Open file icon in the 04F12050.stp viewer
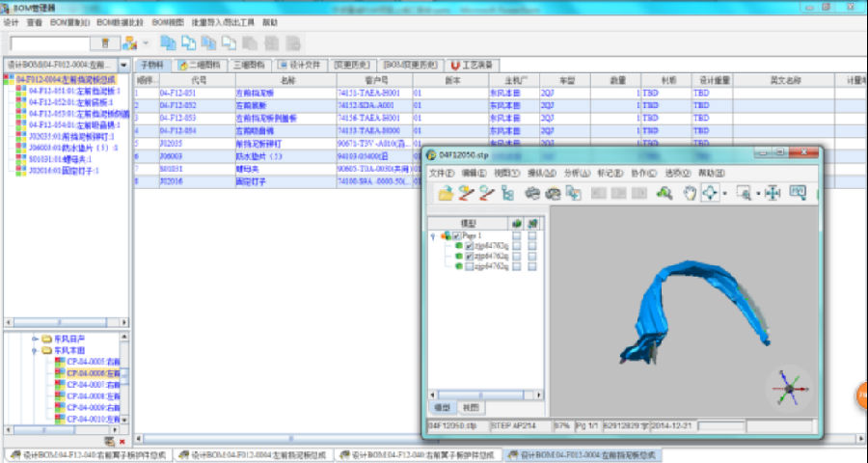Viewport: 868px width, 463px height. (446, 193)
